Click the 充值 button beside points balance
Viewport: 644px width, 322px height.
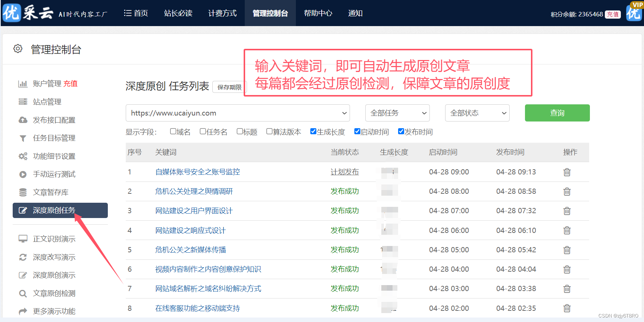pyautogui.click(x=613, y=14)
